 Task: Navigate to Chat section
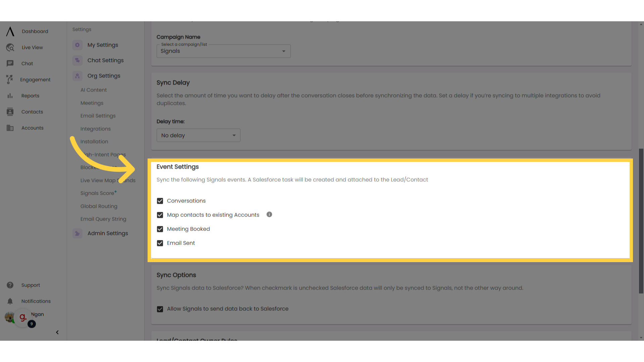pyautogui.click(x=27, y=63)
